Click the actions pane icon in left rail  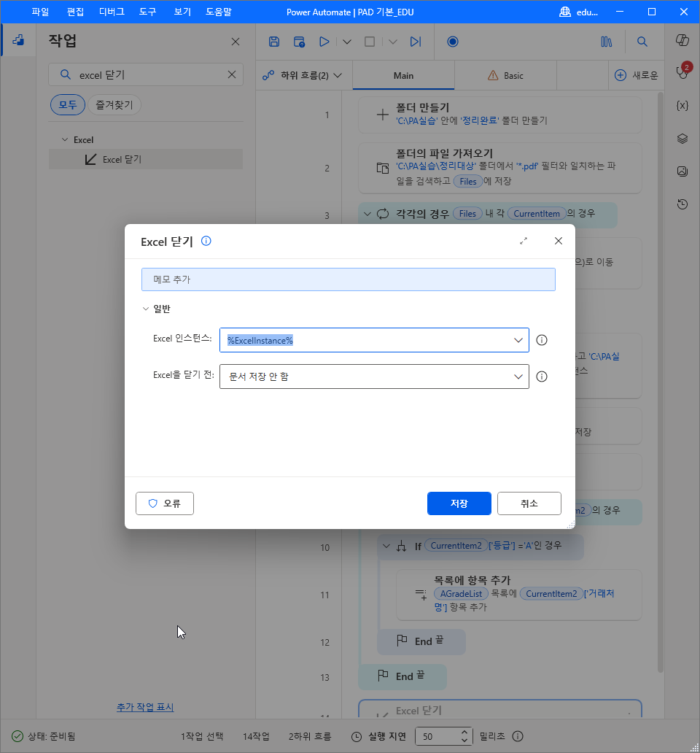18,40
